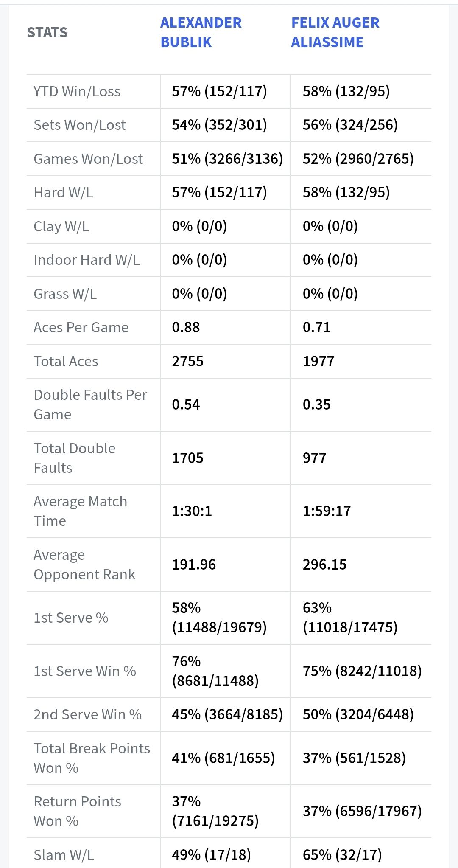Click Bublik's Hard W/L value

click(219, 192)
